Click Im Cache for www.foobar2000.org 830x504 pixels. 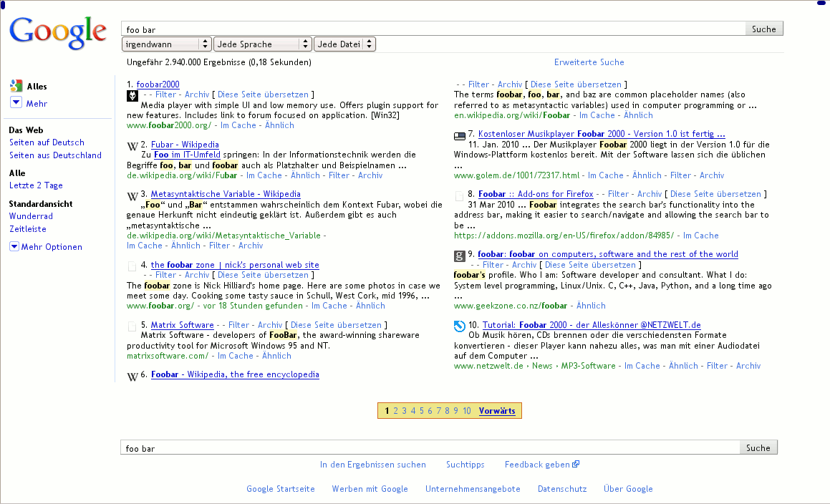[x=238, y=125]
